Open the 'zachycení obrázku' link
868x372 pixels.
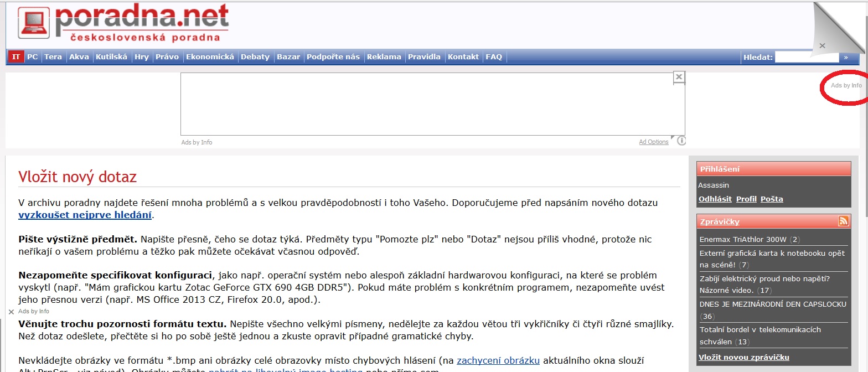coord(498,361)
